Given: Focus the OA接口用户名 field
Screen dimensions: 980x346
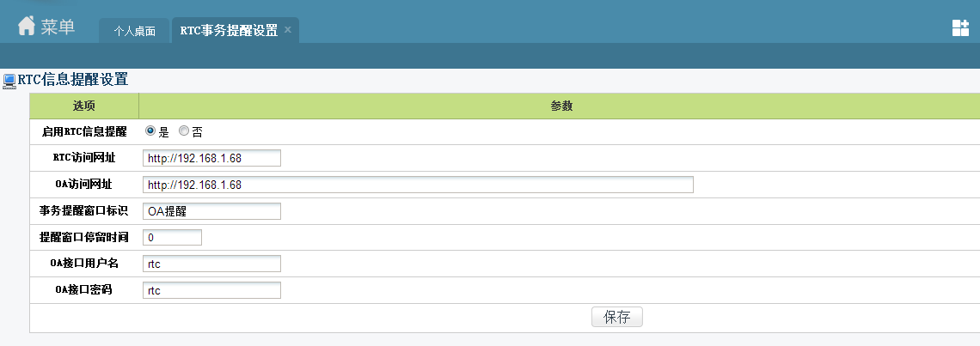Looking at the screenshot, I should pos(211,264).
